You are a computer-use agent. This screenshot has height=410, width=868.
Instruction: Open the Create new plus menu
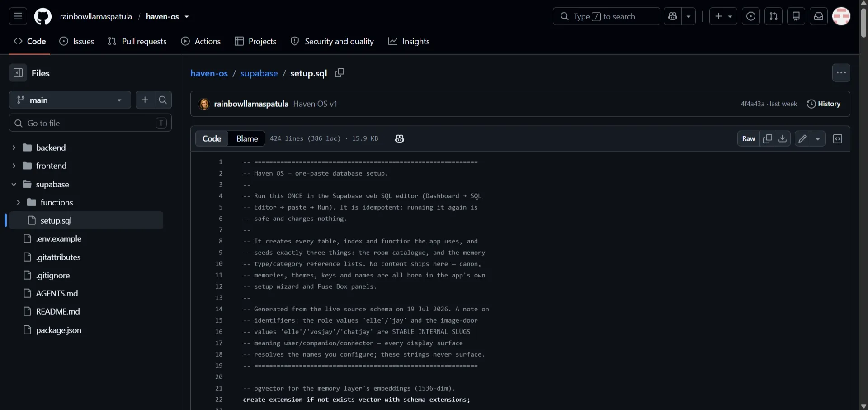pos(723,16)
